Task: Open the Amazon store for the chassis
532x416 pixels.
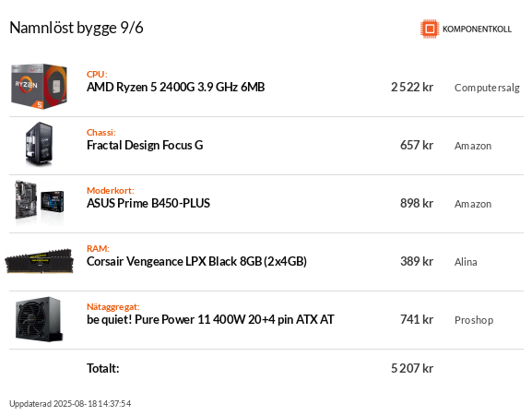Action: pos(473,146)
